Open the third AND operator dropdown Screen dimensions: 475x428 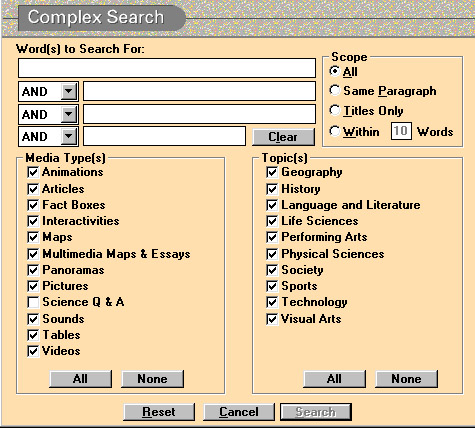point(69,136)
